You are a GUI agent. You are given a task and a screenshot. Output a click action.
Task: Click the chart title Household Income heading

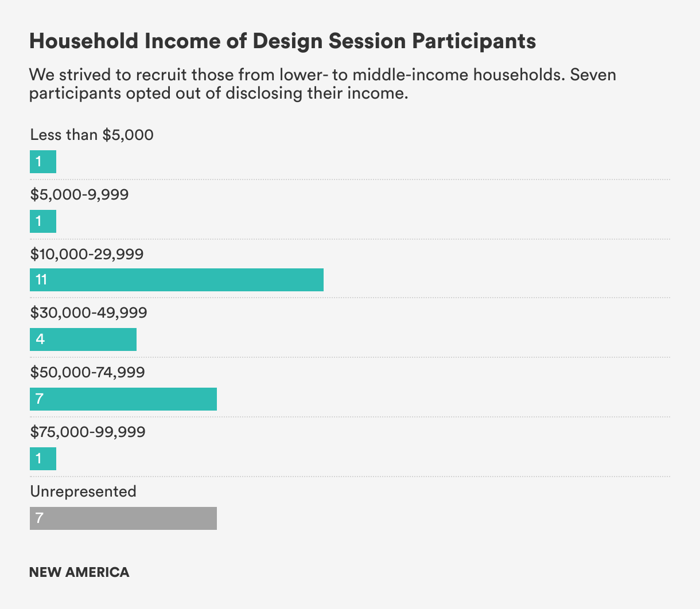(x=282, y=41)
